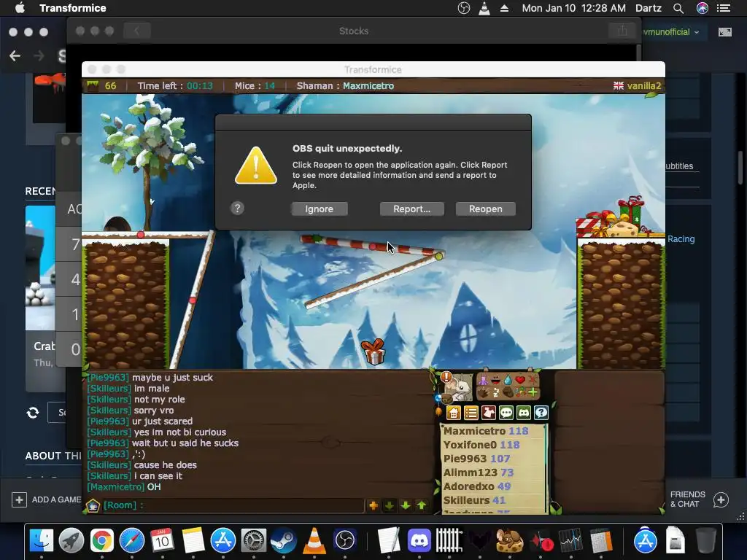Image resolution: width=747 pixels, height=560 pixels.
Task: Open Steam from the Dock
Action: click(x=284, y=540)
